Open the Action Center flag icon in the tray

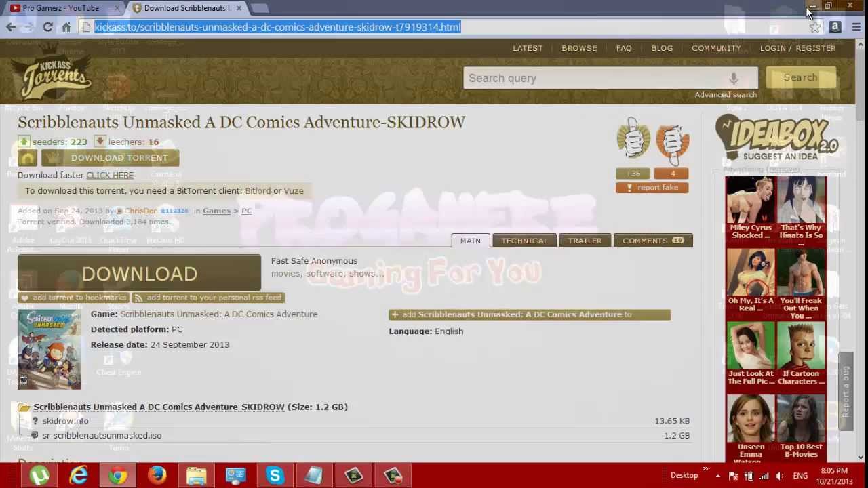[x=733, y=476]
